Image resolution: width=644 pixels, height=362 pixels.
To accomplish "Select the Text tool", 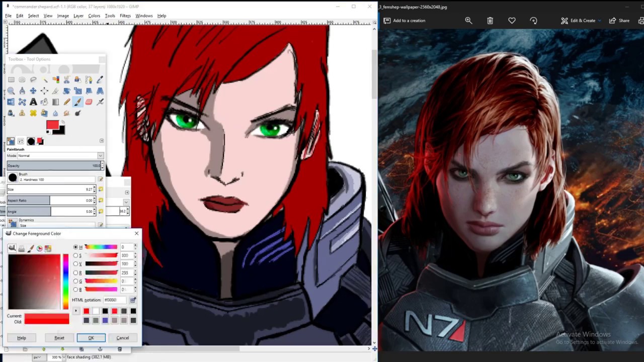I will click(x=33, y=102).
